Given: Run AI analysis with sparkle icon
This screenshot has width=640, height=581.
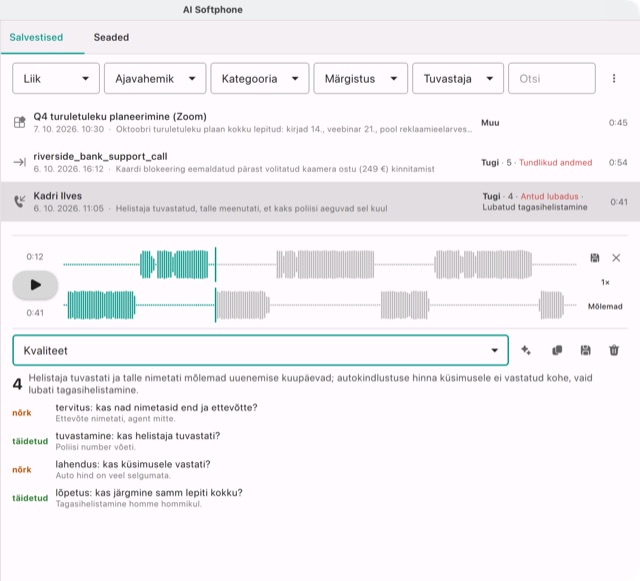Looking at the screenshot, I should coord(526,350).
